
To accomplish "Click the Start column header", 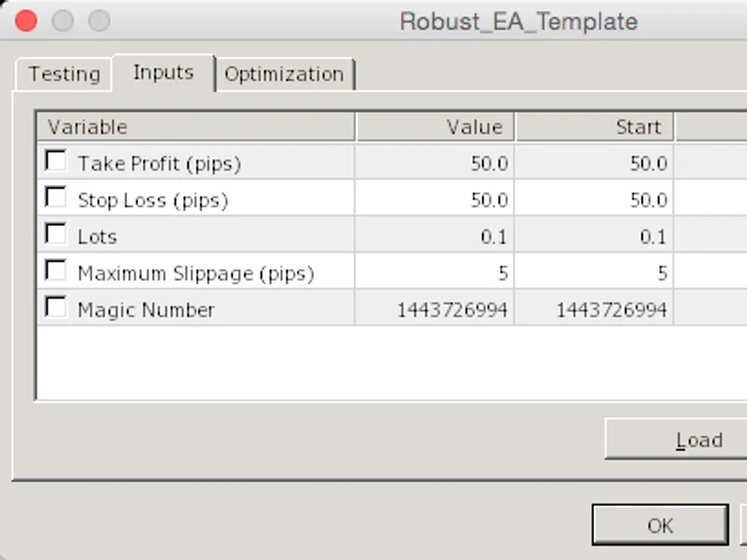I will pyautogui.click(x=594, y=127).
